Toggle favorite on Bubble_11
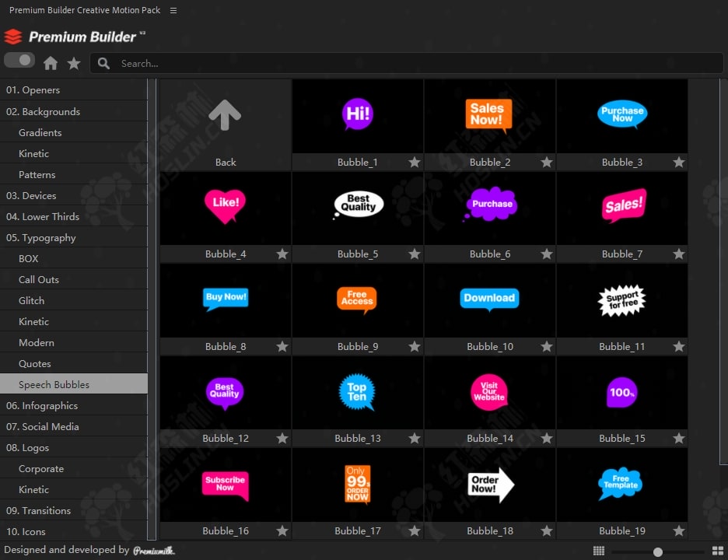This screenshot has height=560, width=728. (679, 346)
